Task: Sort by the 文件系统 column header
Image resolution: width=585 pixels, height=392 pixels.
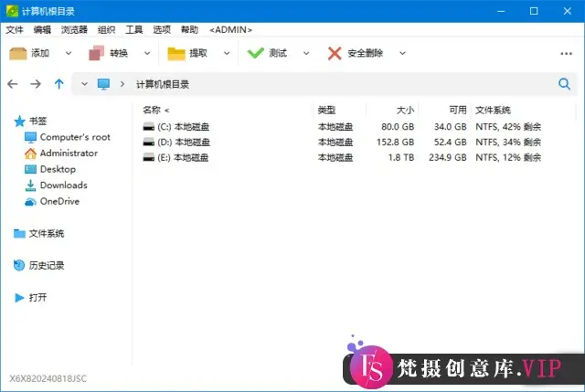Action: [493, 110]
